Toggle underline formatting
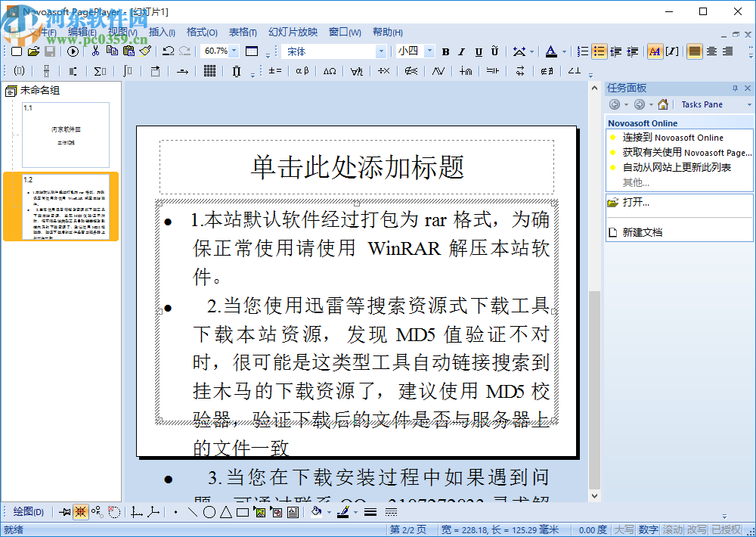 [478, 51]
